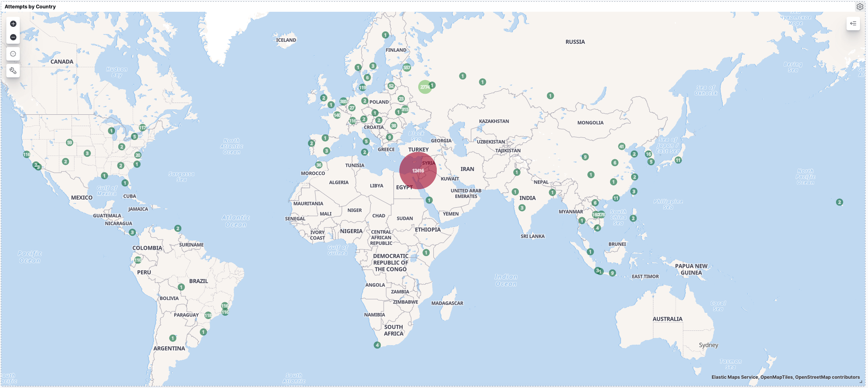Expand the layers panel
868x388 pixels.
[853, 24]
